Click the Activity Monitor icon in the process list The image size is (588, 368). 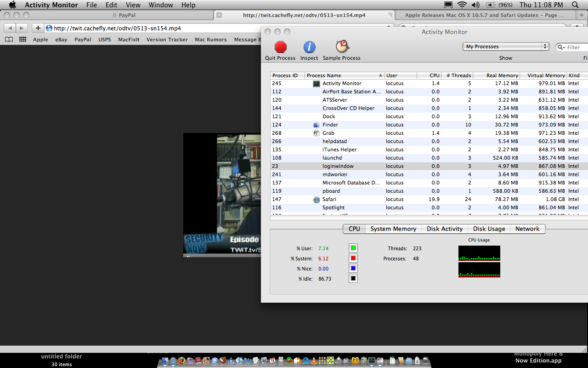coord(317,84)
